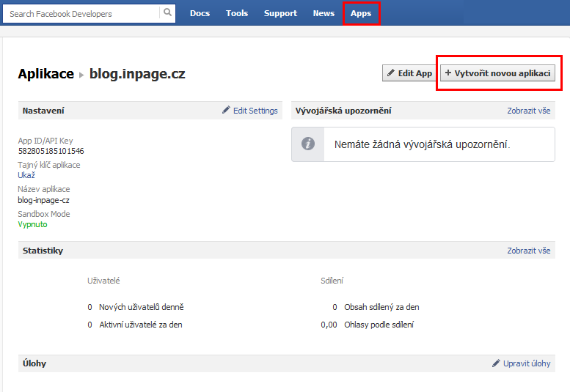Click Vytvořit novou aplikaci button
The height and width of the screenshot is (392, 570).
click(497, 73)
